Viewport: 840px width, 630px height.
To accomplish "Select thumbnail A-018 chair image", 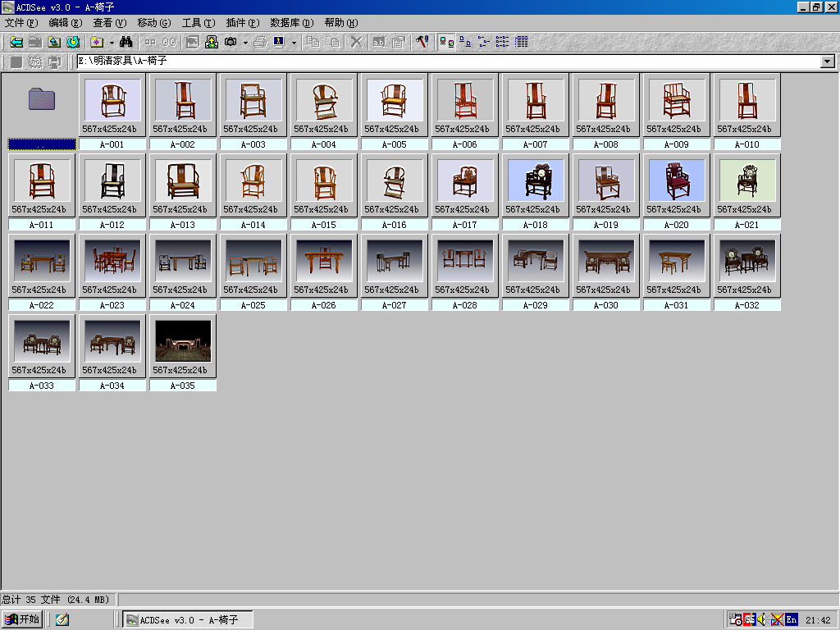I will (536, 180).
